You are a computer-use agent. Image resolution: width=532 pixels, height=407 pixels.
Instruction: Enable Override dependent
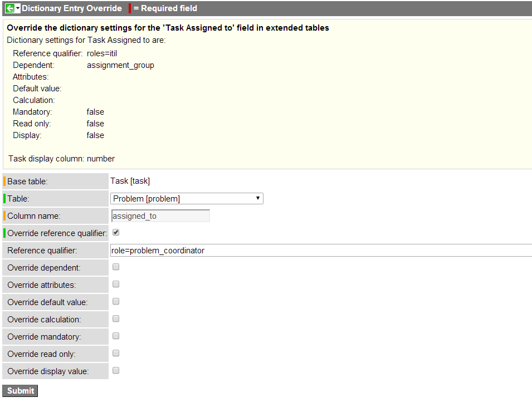point(115,267)
